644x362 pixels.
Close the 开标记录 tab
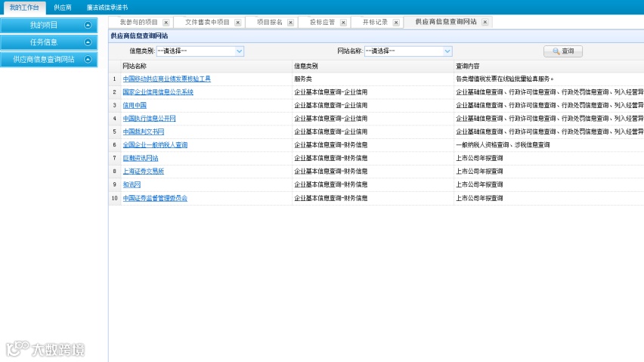tap(396, 23)
